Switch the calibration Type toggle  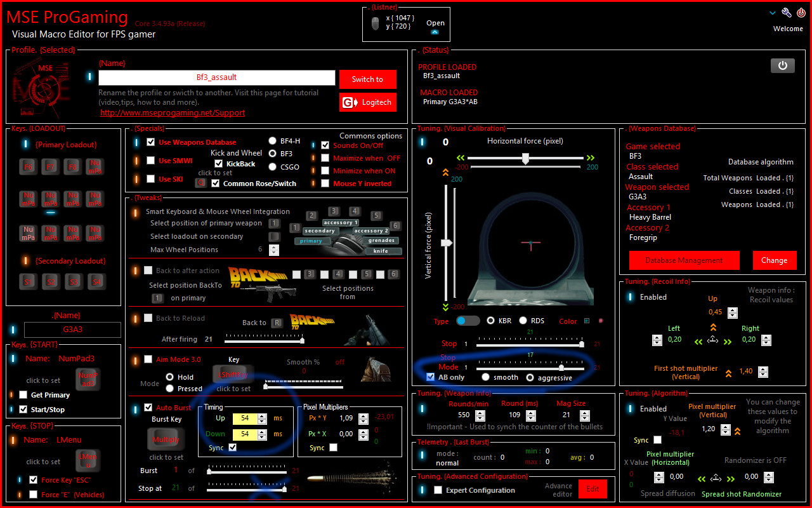[x=468, y=321]
